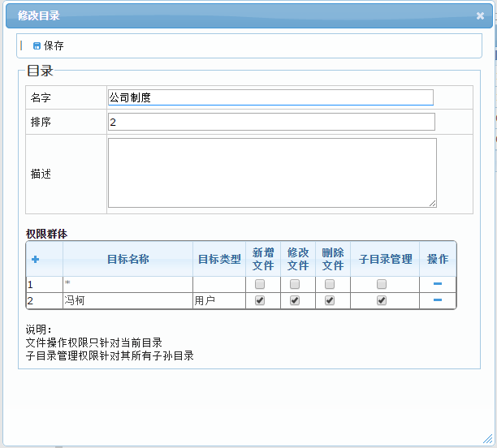Uncheck 子目录管理 for user 冯柯
The height and width of the screenshot is (448, 497).
382,300
